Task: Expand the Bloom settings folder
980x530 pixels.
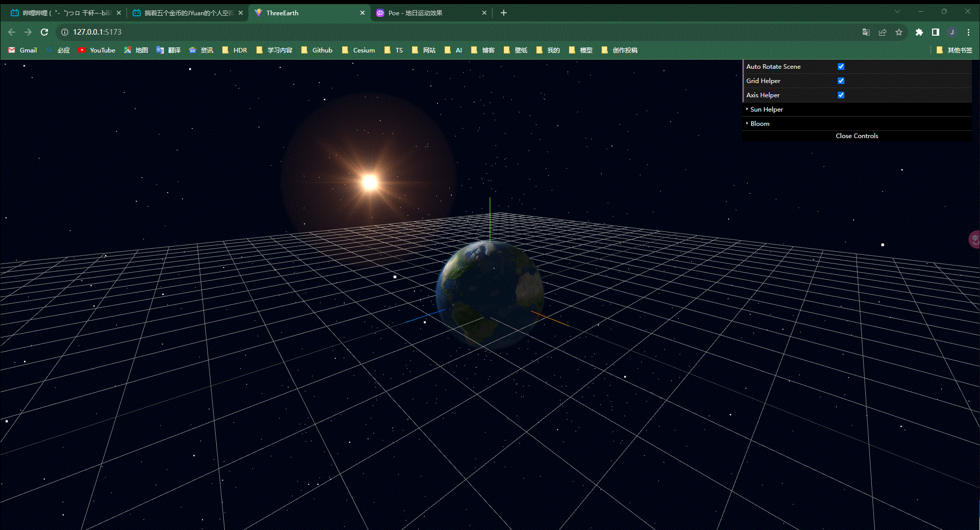Action: [x=857, y=123]
